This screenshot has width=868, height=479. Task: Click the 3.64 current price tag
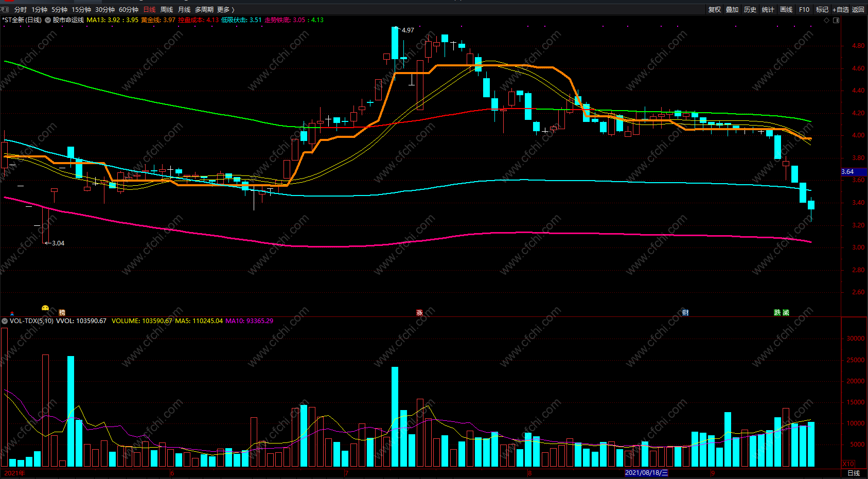click(x=854, y=172)
